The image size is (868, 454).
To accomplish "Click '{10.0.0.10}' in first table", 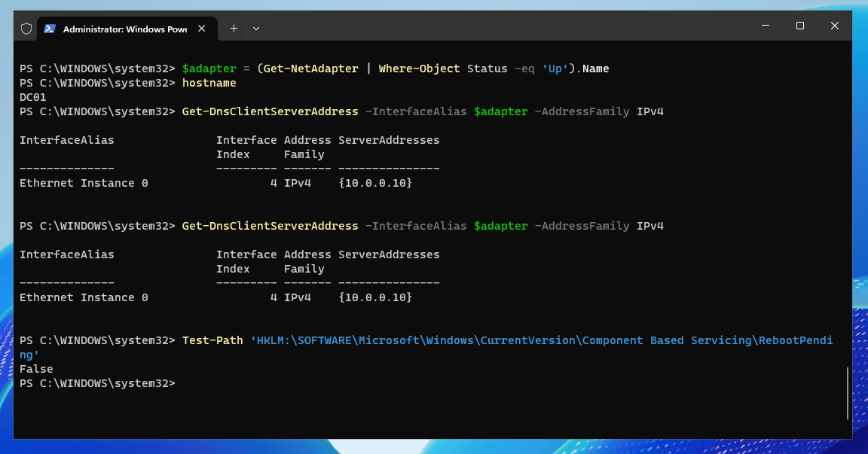I will coord(375,183).
